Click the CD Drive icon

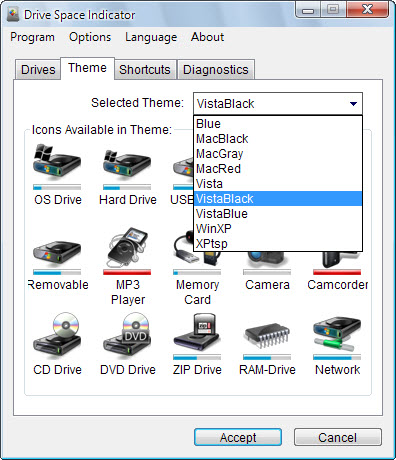[x=57, y=333]
